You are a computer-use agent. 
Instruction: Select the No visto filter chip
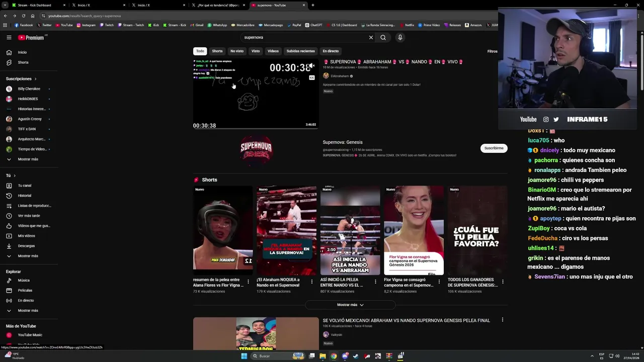(x=237, y=51)
